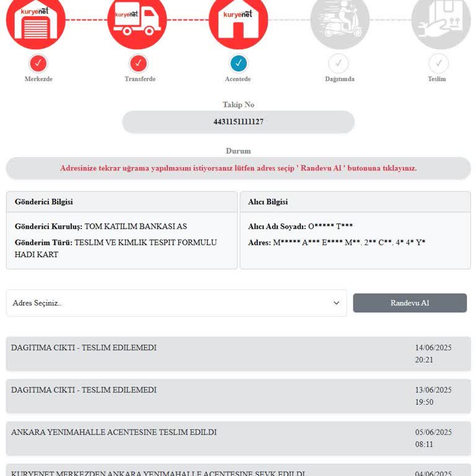Click the chevron arrow in address selector
This screenshot has height=476, width=476.
pos(337,303)
